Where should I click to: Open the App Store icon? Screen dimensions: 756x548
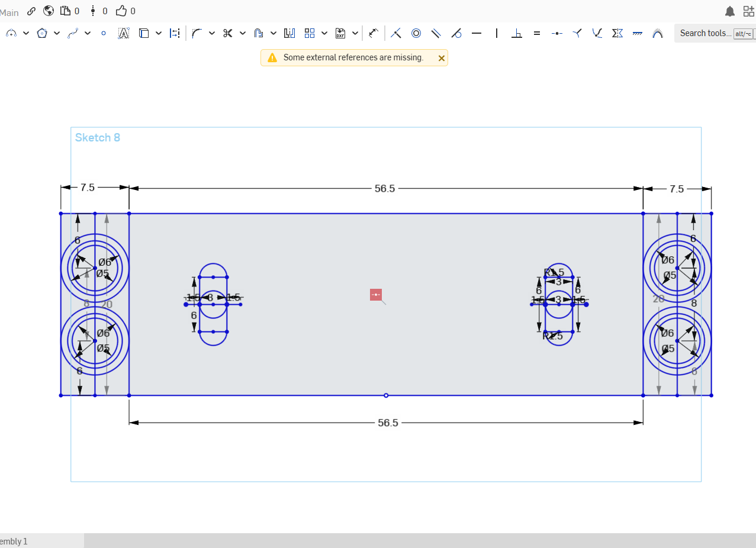coord(749,11)
